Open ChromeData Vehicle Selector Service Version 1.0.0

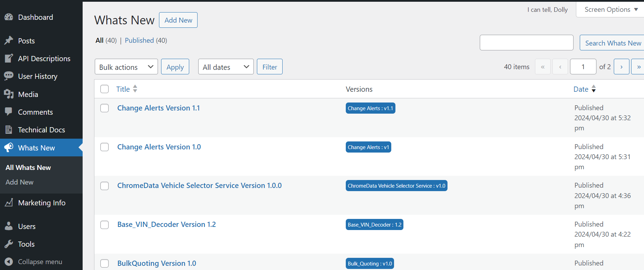coord(199,186)
